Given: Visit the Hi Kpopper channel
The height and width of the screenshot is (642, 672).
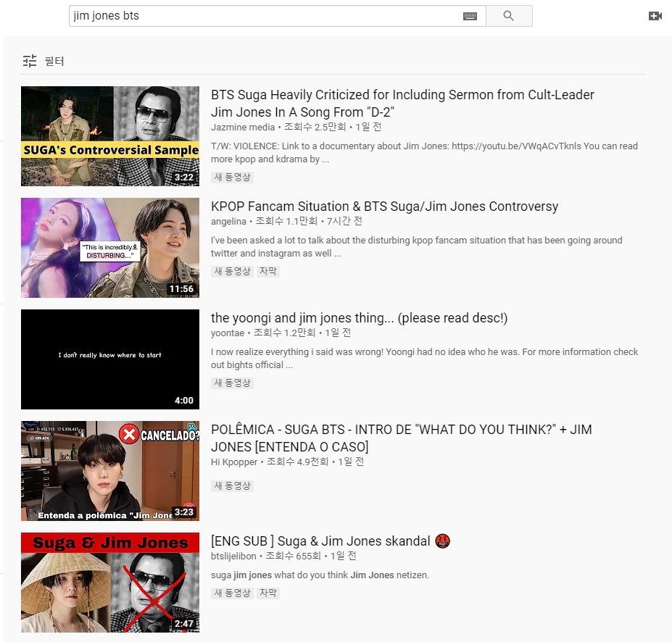Looking at the screenshot, I should pos(234,462).
